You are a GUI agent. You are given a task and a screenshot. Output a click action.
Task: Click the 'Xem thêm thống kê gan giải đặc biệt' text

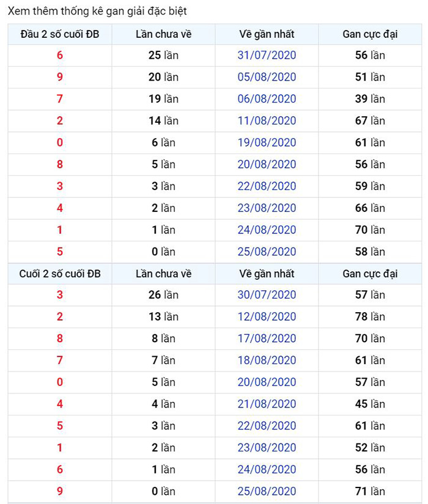click(x=97, y=11)
